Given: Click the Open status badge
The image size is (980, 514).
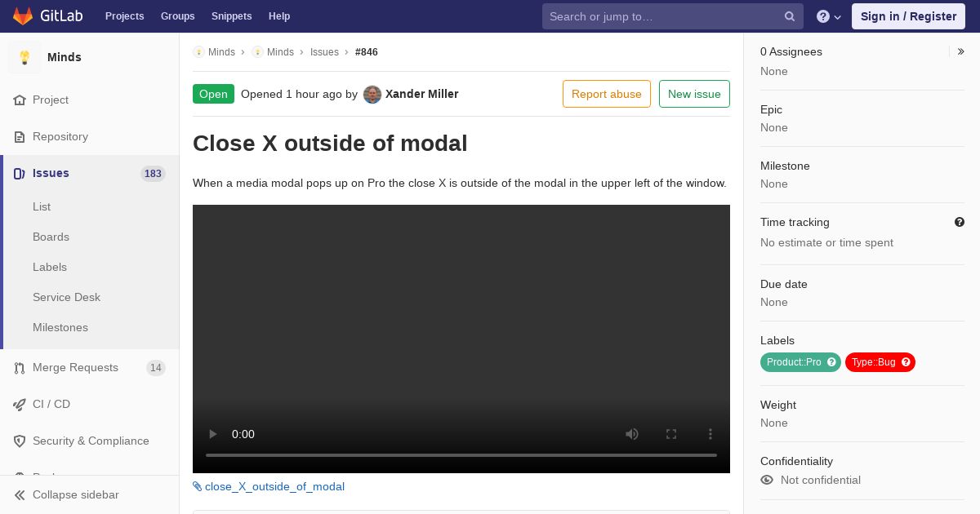Looking at the screenshot, I should (213, 94).
